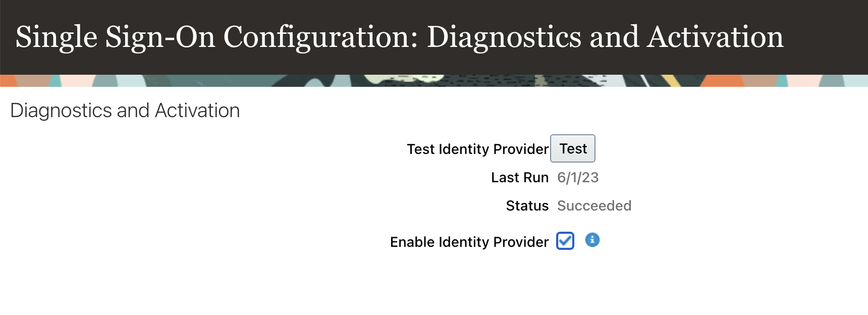Screen dimensions: 868x315
Task: Click the checkmark inside the blue checkbox
Action: click(565, 241)
